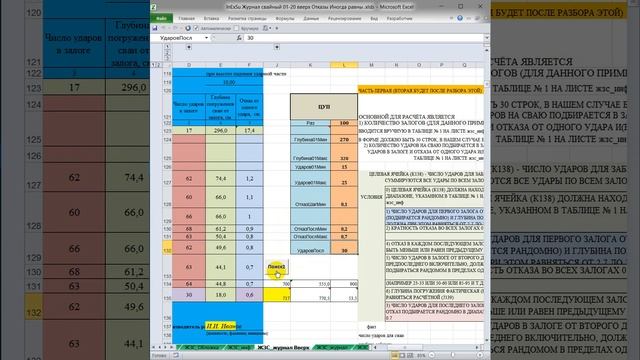Click macro recording icon in status bar

(176, 356)
